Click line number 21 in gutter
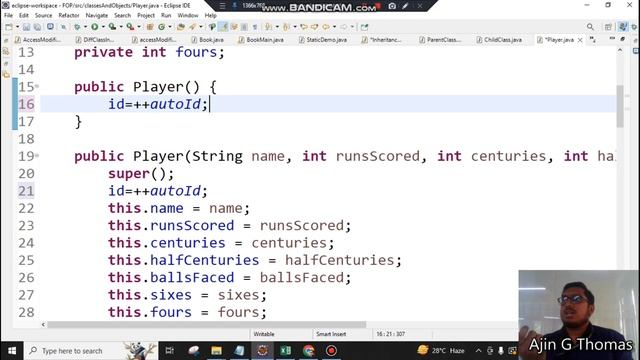The width and height of the screenshot is (640, 360). (26, 191)
